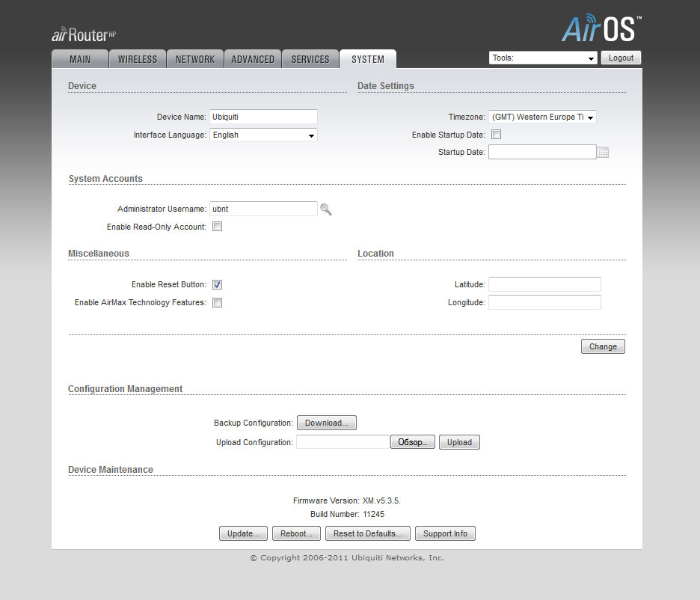The width and height of the screenshot is (700, 600).
Task: Click the Change button to apply settings
Action: (x=603, y=346)
